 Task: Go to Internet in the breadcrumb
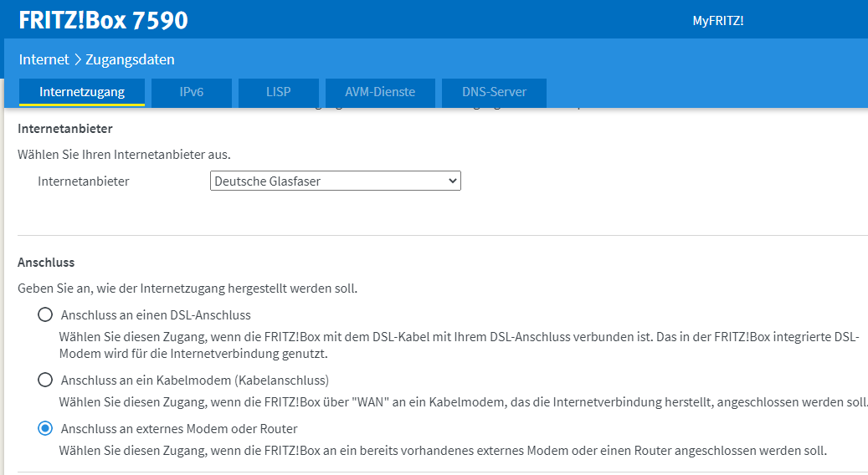click(44, 59)
